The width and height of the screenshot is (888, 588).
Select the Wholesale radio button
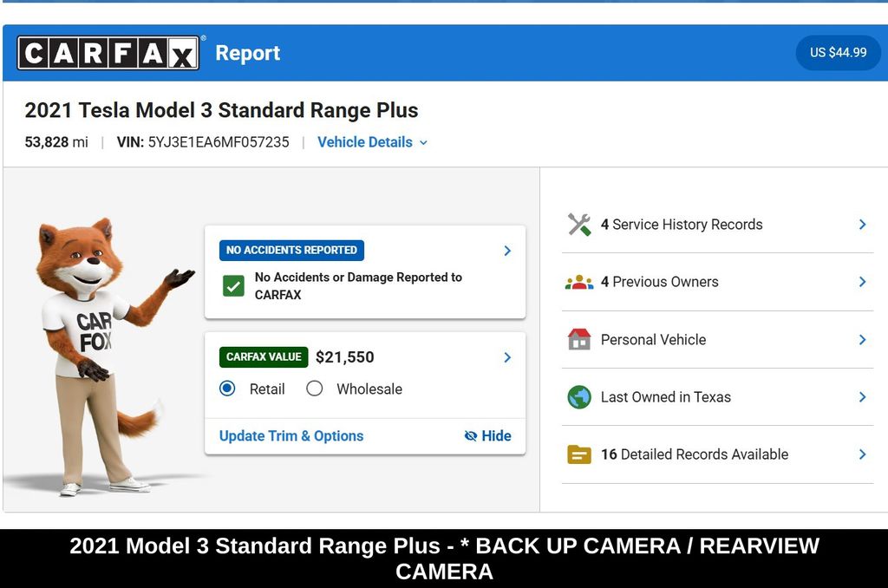[x=314, y=389]
